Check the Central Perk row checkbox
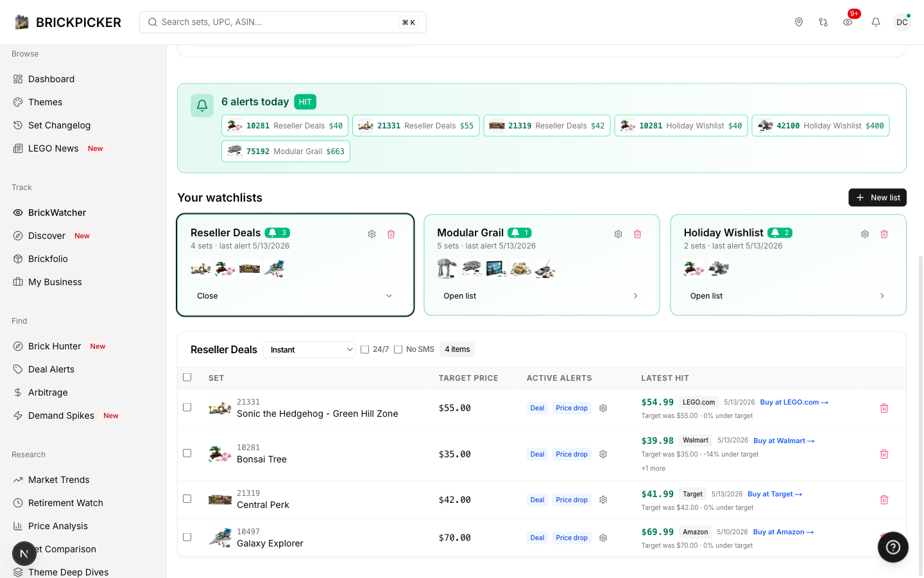 (187, 498)
